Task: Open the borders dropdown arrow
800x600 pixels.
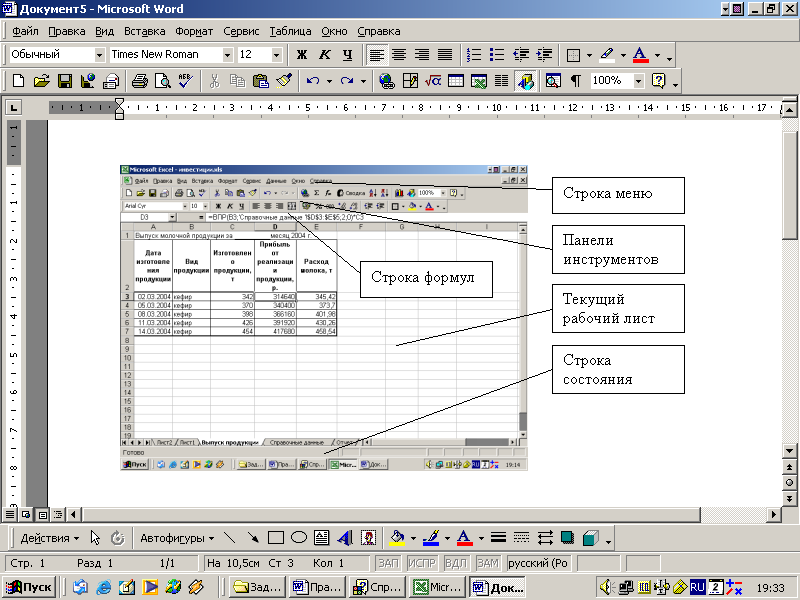Action: click(589, 55)
